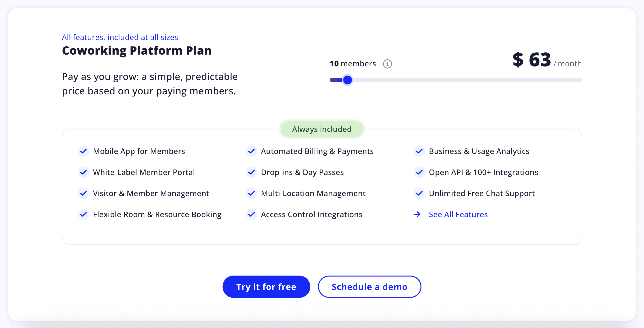Click the checkmark beside Flexible Room & Resource Booking

83,214
